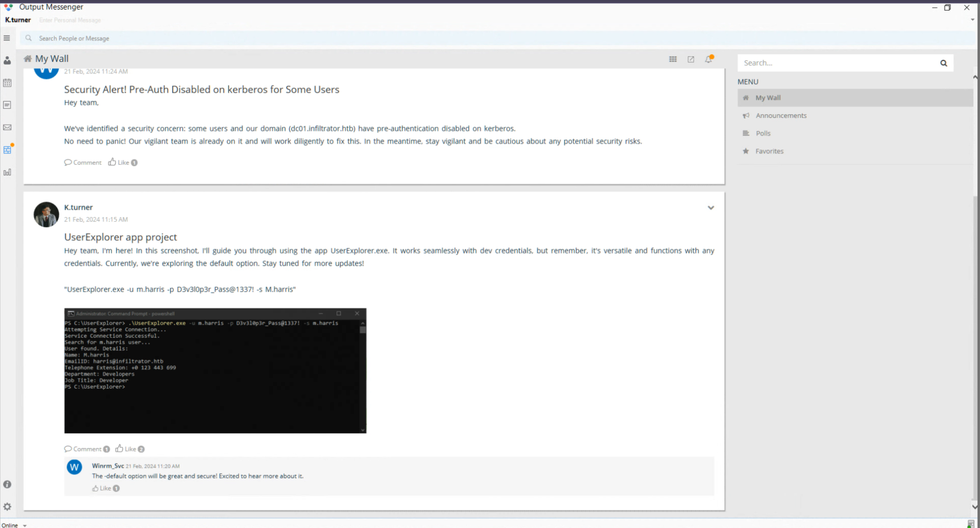Select Announcements in the menu
This screenshot has height=528, width=980.
point(781,115)
